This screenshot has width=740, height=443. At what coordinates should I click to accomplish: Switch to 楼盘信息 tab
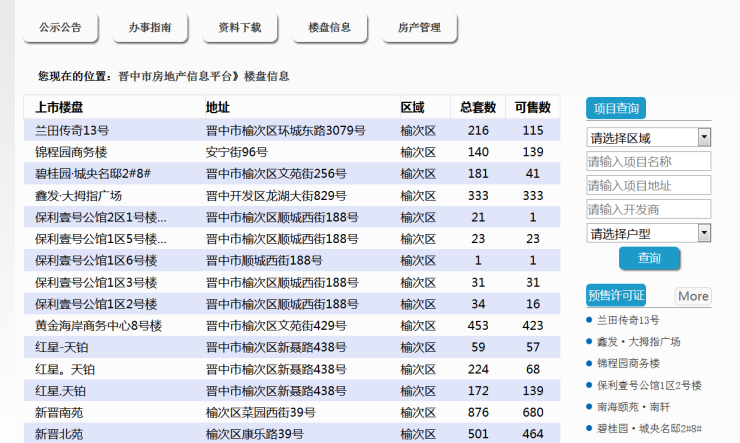tap(329, 28)
